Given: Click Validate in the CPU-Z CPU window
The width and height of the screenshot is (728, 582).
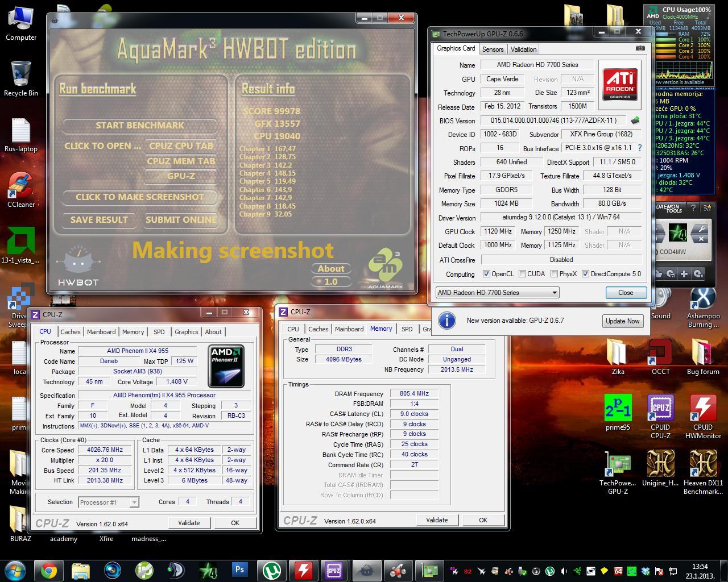Looking at the screenshot, I should (x=189, y=523).
